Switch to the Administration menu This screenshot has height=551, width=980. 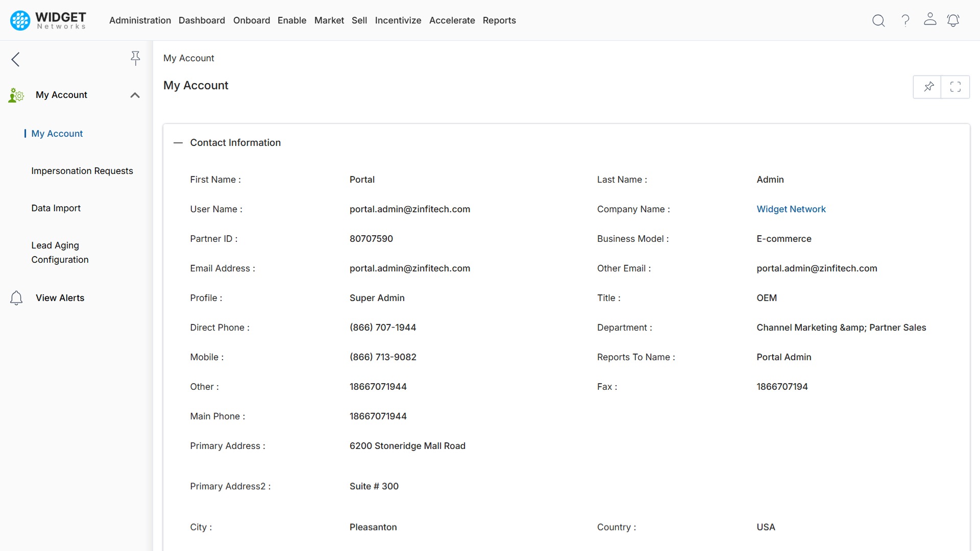(x=140, y=20)
